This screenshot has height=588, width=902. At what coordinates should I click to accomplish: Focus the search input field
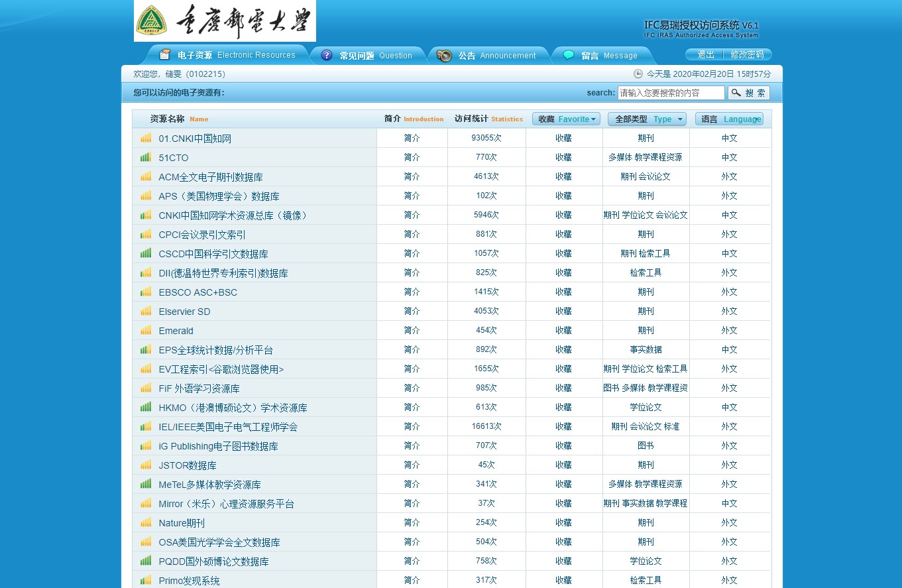click(671, 93)
